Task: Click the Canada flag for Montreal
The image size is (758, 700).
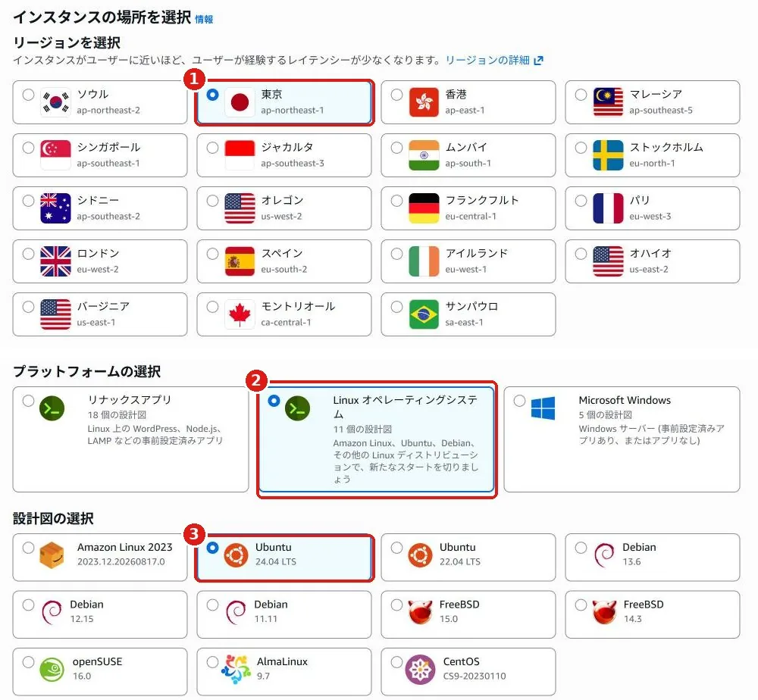Action: pyautogui.click(x=240, y=314)
